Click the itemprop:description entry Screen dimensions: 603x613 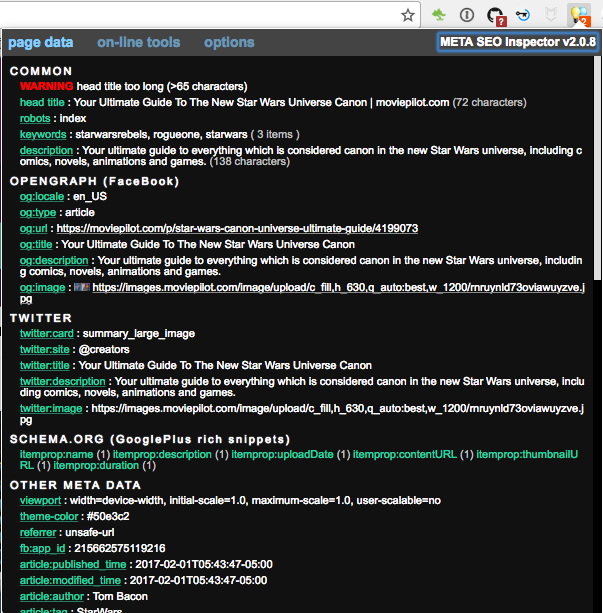coord(162,455)
